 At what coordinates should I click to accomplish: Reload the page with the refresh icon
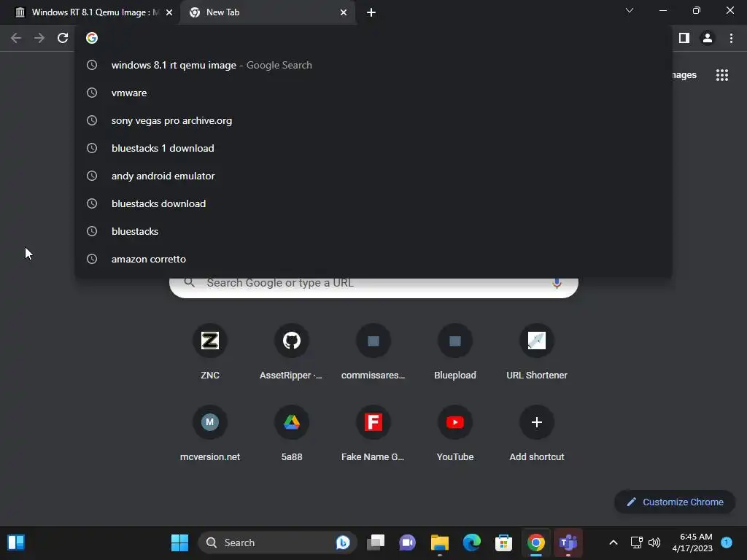tap(63, 38)
